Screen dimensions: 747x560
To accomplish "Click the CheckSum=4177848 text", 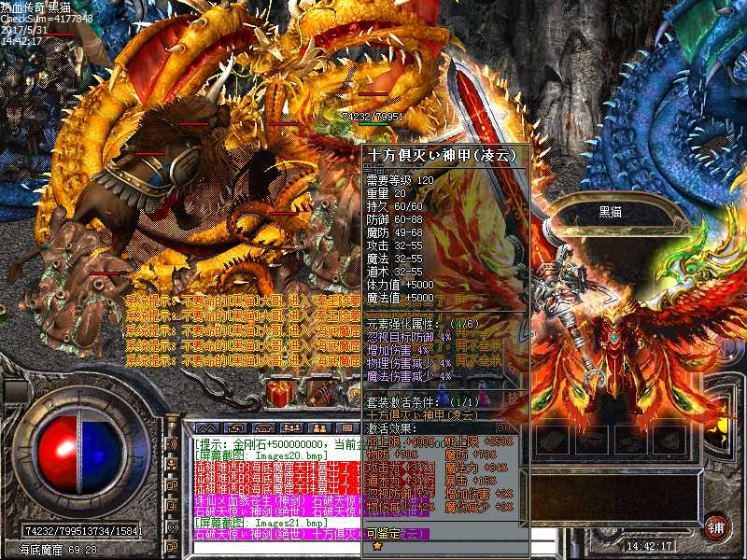I will (47, 19).
